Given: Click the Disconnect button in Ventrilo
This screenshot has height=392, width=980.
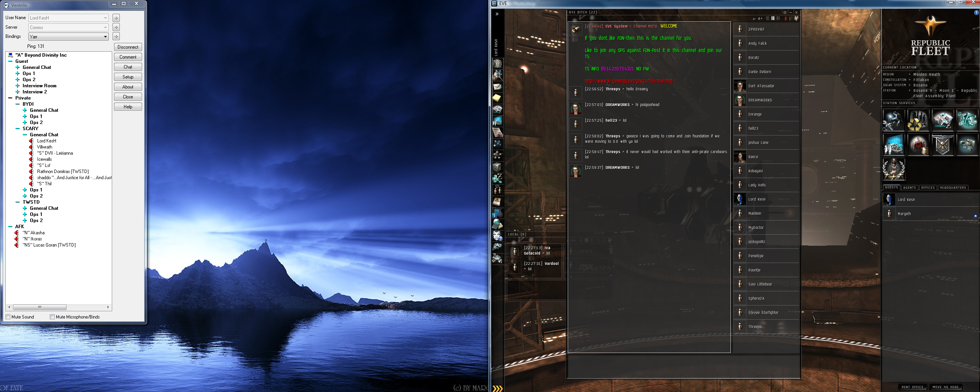Looking at the screenshot, I should click(128, 47).
